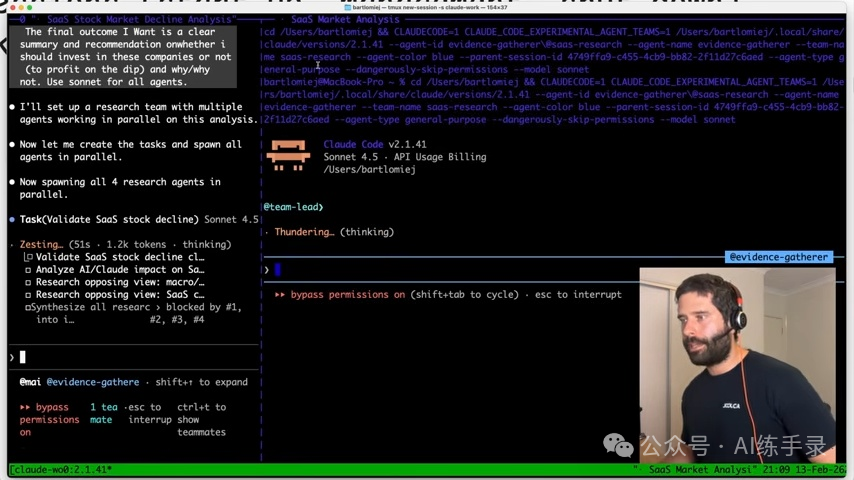
Task: Click the red close window button
Action: 13,8
